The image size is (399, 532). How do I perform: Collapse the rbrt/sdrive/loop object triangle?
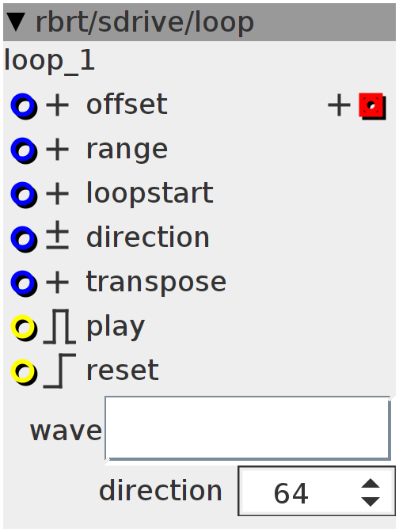tap(16, 22)
